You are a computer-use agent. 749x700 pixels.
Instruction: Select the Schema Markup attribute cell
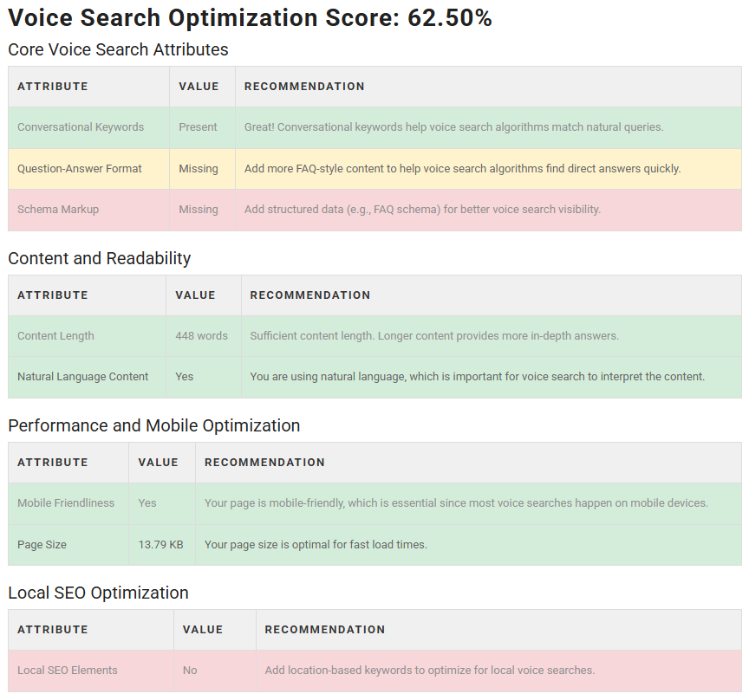point(58,210)
